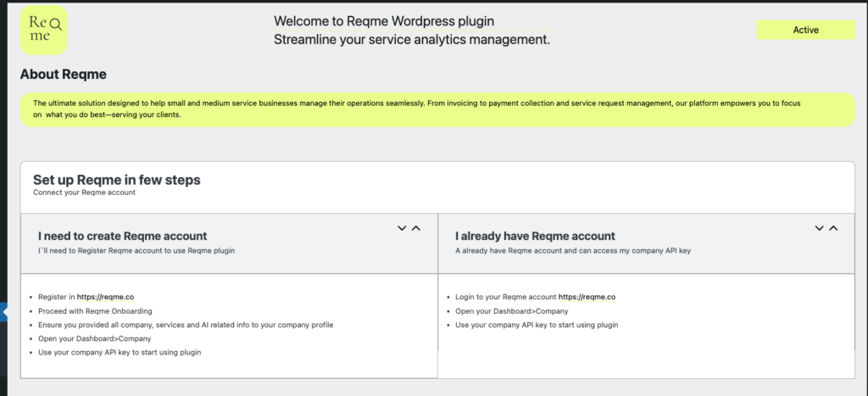This screenshot has width=868, height=396.
Task: Collapse already have Reqme account panel up chevron
Action: pos(834,228)
